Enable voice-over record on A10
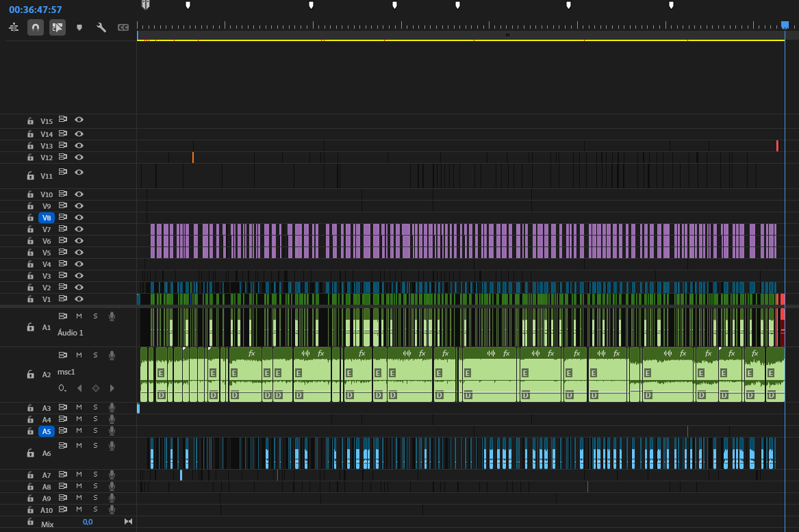The width and height of the screenshot is (799, 532). (112, 509)
